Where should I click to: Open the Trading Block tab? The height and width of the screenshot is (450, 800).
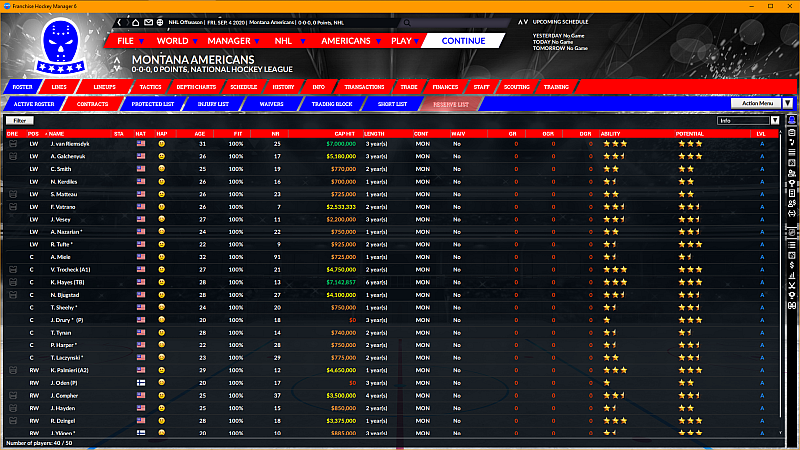[x=330, y=103]
